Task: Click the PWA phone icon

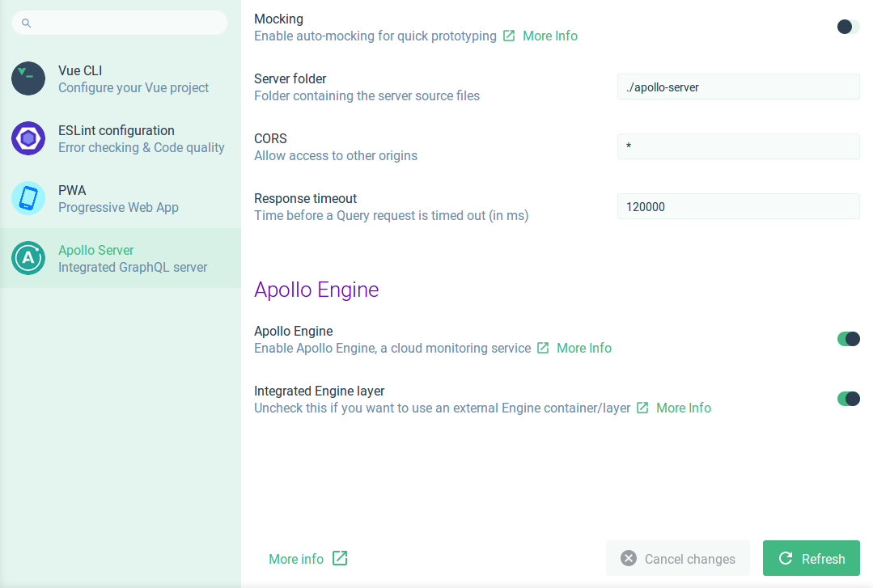Action: tap(28, 198)
